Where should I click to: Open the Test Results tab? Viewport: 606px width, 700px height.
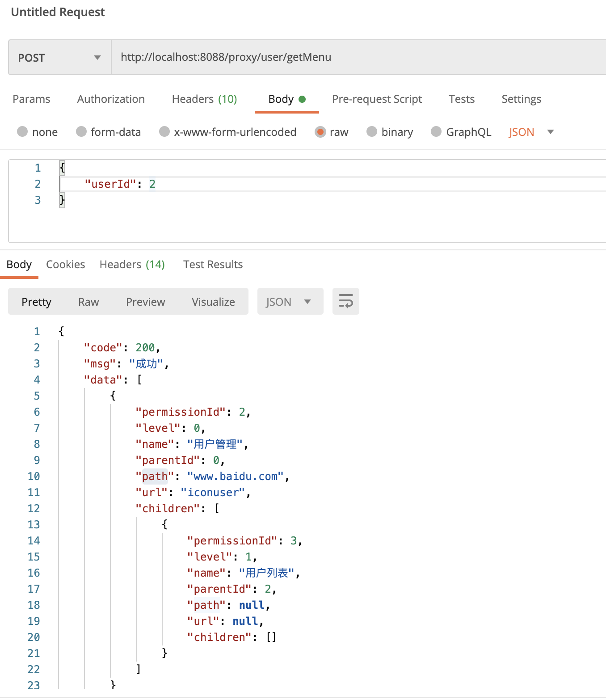213,264
